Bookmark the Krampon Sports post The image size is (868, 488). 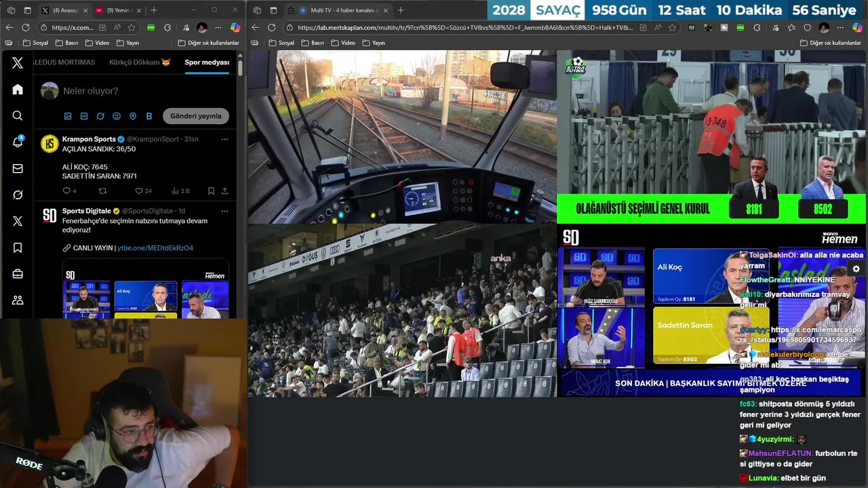click(x=211, y=191)
